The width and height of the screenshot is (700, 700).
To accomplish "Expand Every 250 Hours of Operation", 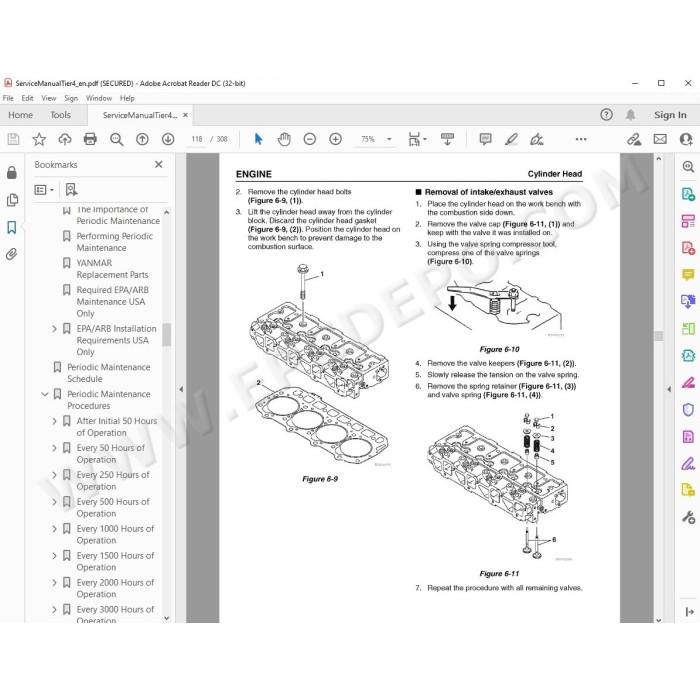I will click(x=54, y=475).
